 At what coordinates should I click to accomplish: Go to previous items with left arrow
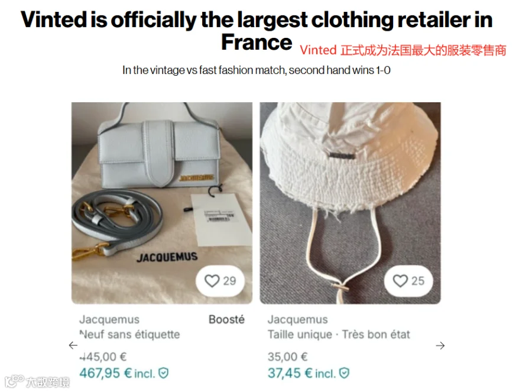[x=73, y=345]
